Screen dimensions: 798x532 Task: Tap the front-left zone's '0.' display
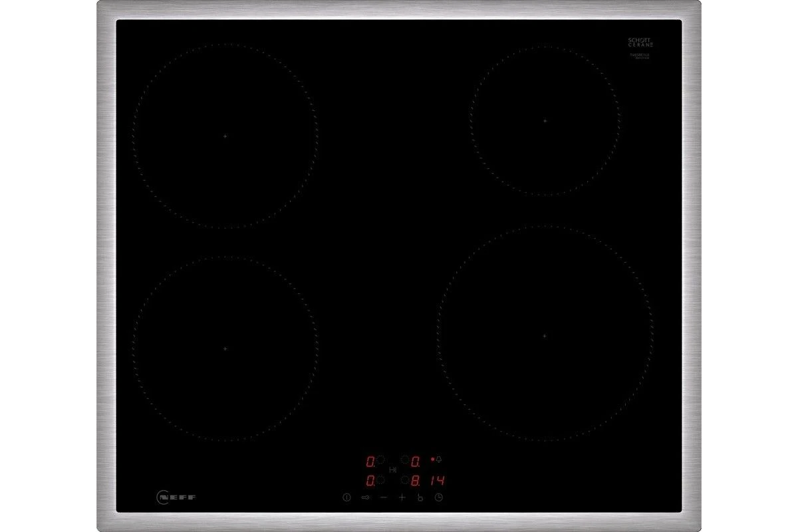click(370, 481)
